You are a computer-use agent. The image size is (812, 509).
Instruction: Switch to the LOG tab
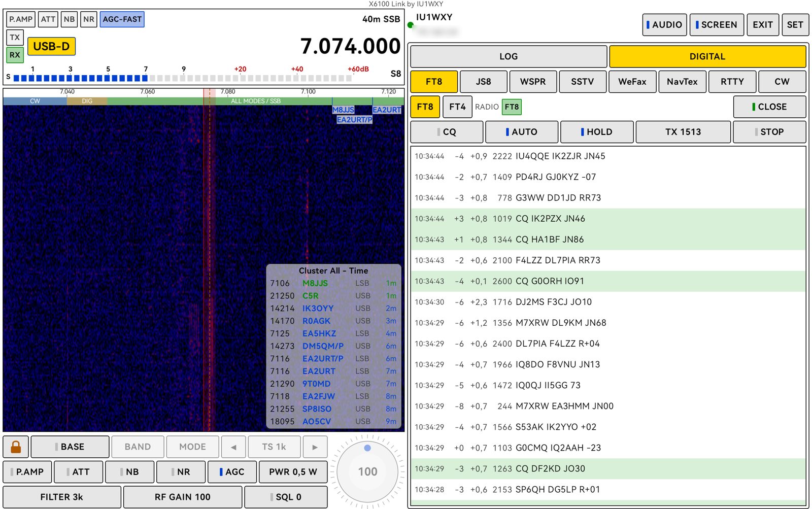[x=509, y=56]
